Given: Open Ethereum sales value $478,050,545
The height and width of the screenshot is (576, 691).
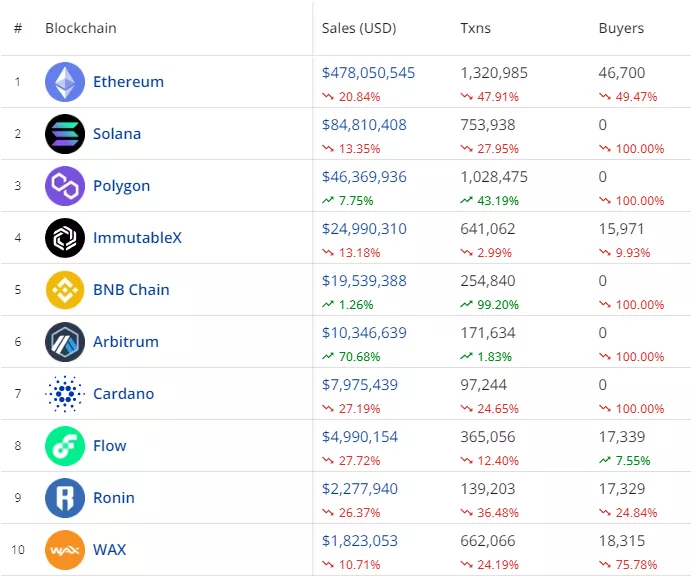Looking at the screenshot, I should tap(368, 73).
